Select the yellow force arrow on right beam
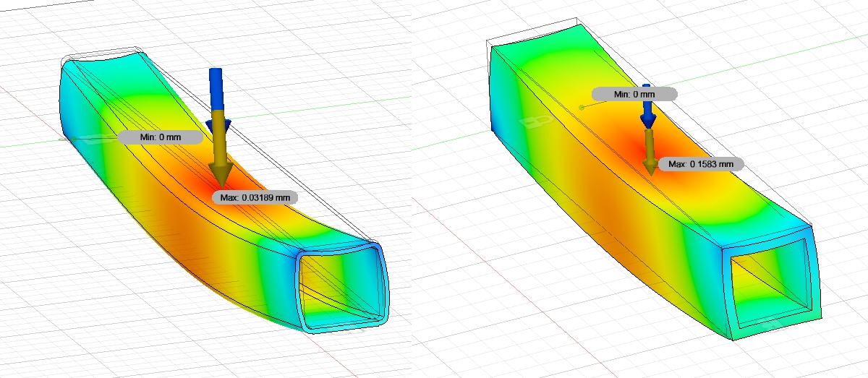The width and height of the screenshot is (868, 378). 651,151
